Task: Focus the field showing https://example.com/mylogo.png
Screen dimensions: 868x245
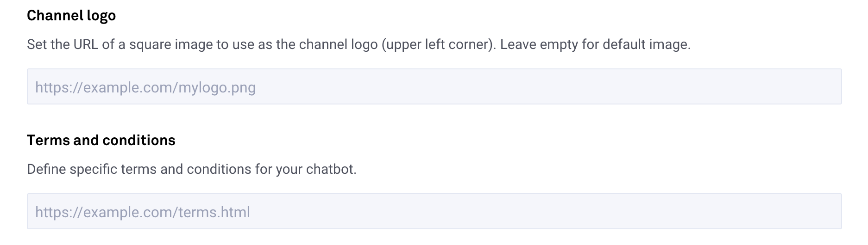Action: tap(434, 86)
